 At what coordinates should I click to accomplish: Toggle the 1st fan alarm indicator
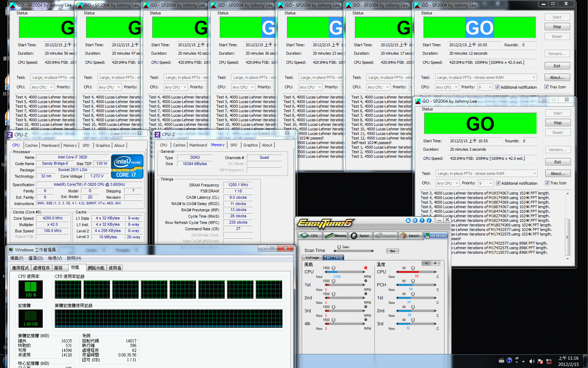click(366, 281)
